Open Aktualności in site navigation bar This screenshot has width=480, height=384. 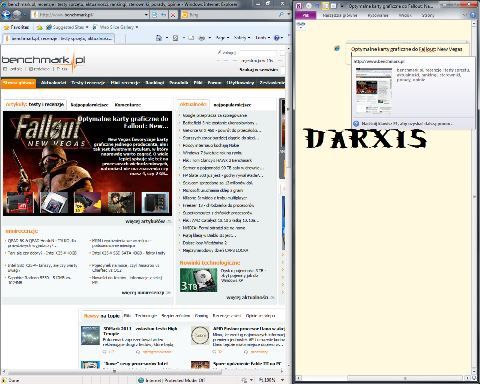point(53,82)
